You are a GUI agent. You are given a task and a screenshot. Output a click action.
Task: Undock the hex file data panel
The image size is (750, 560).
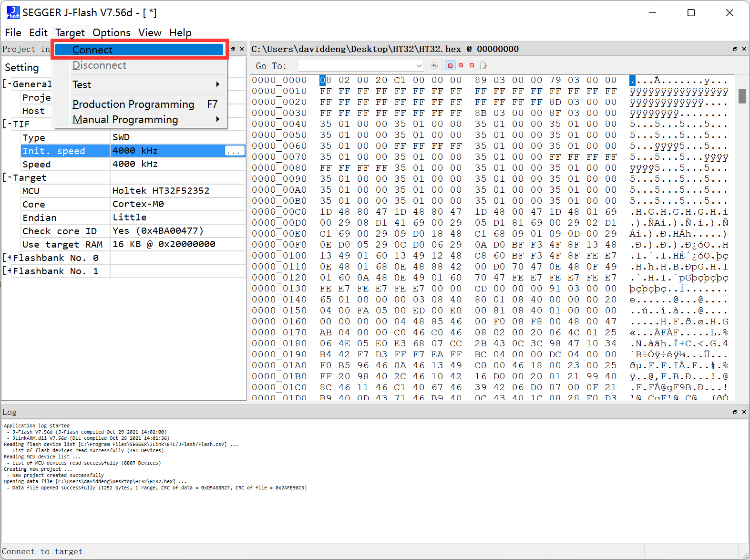[735, 49]
